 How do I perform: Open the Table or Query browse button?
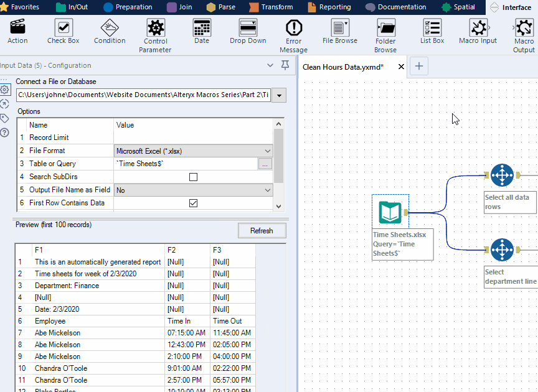265,164
